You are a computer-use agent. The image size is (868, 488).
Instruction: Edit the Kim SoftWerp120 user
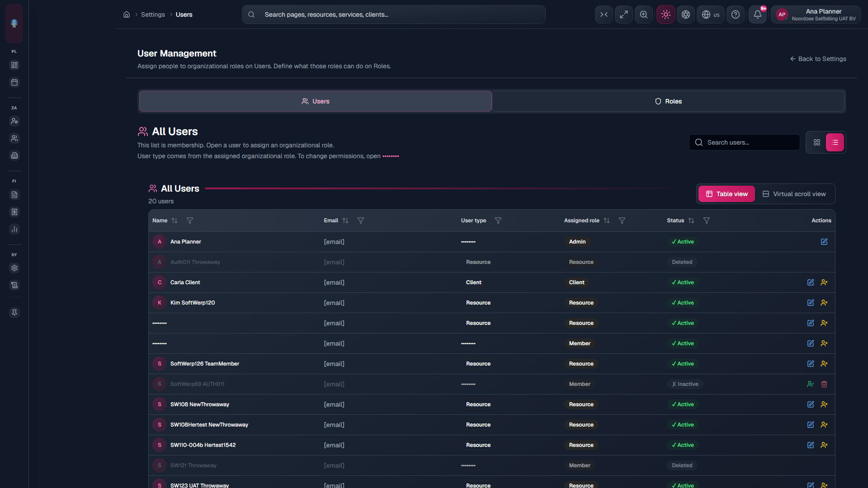(x=811, y=303)
